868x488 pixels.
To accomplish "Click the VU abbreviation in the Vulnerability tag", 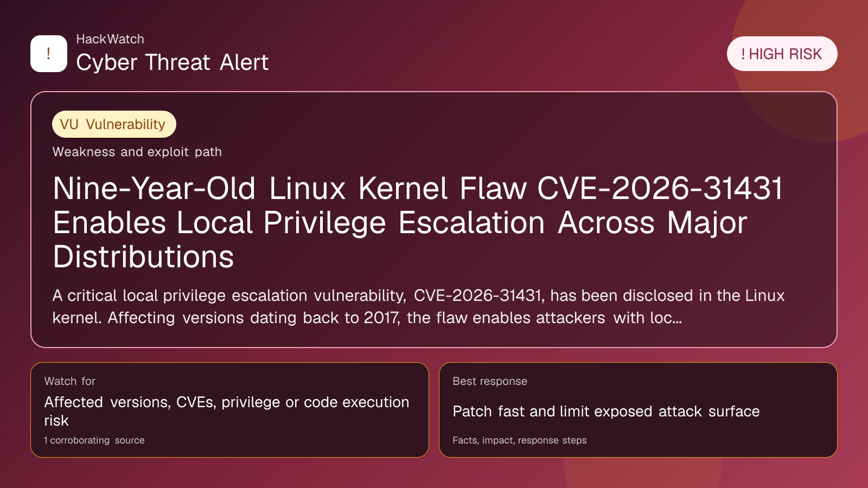I will click(69, 124).
